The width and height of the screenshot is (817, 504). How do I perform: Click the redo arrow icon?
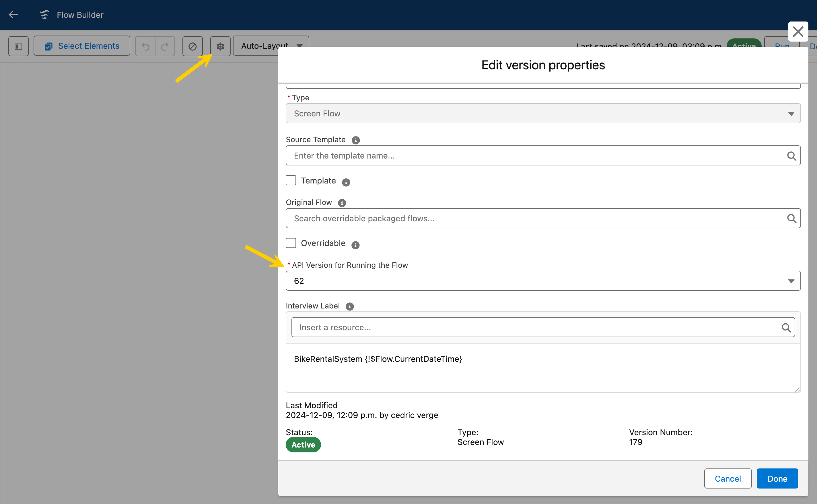165,46
